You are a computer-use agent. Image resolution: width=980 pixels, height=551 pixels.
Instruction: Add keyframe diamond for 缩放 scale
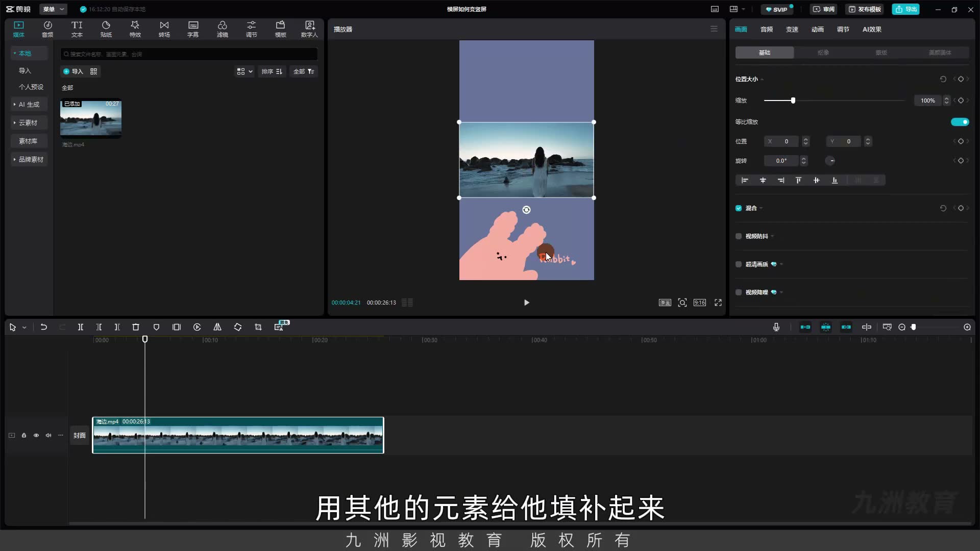(x=961, y=101)
